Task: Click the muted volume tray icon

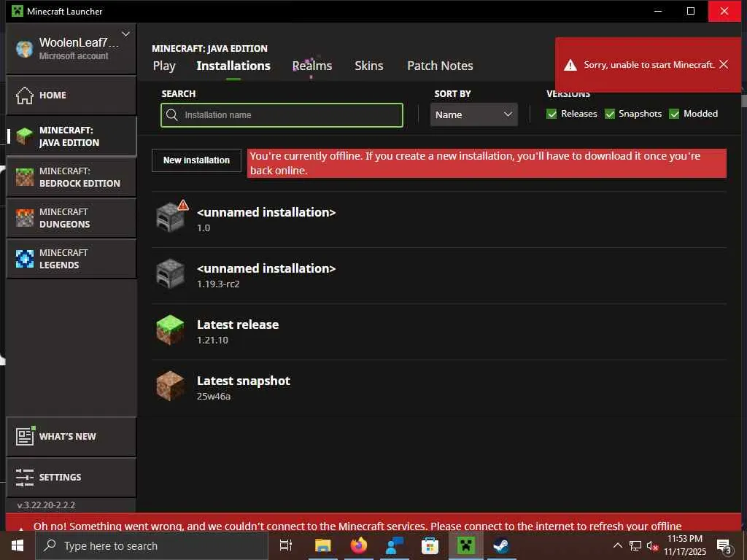Action: click(x=652, y=545)
